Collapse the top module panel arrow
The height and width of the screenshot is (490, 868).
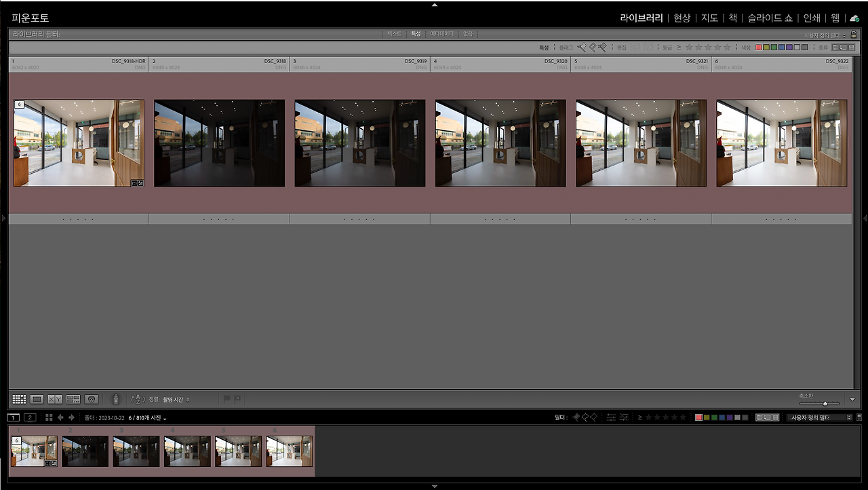coord(434,5)
